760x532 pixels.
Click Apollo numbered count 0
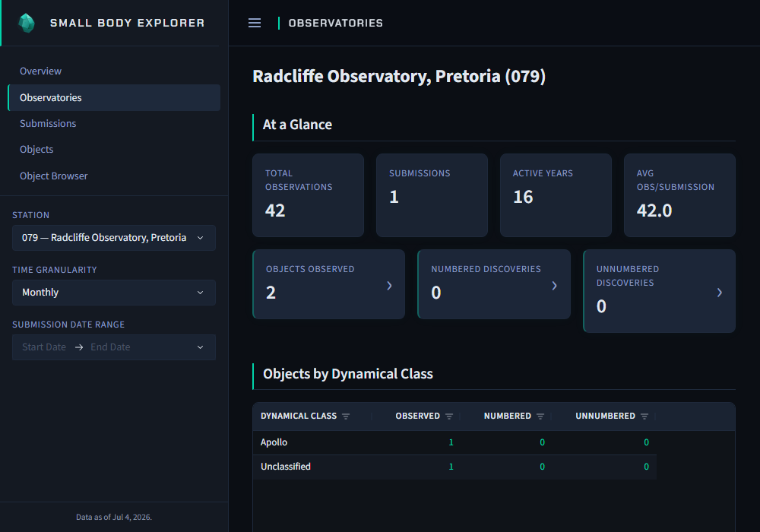point(543,442)
